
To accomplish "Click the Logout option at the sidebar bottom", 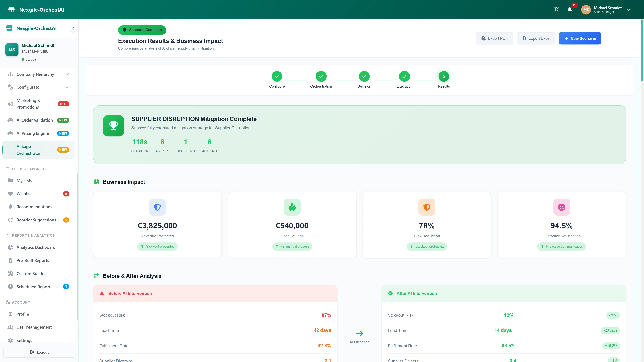I will pyautogui.click(x=39, y=352).
